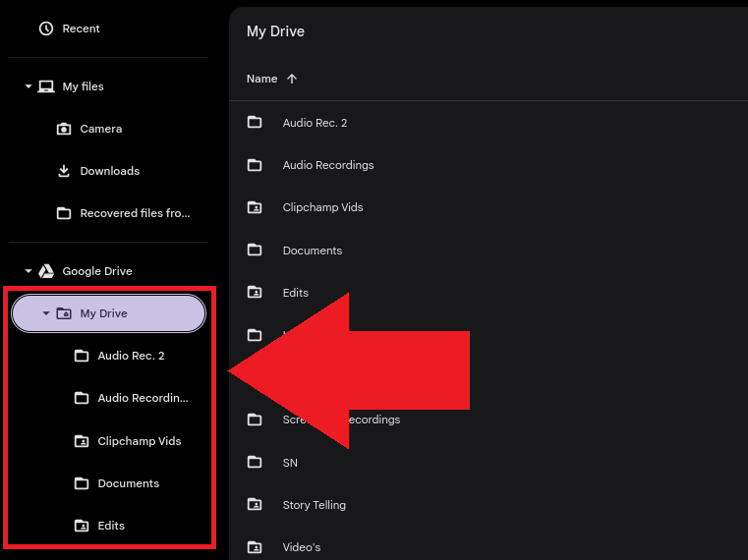Click the Downloads arrow icon
The image size is (748, 560).
64,171
